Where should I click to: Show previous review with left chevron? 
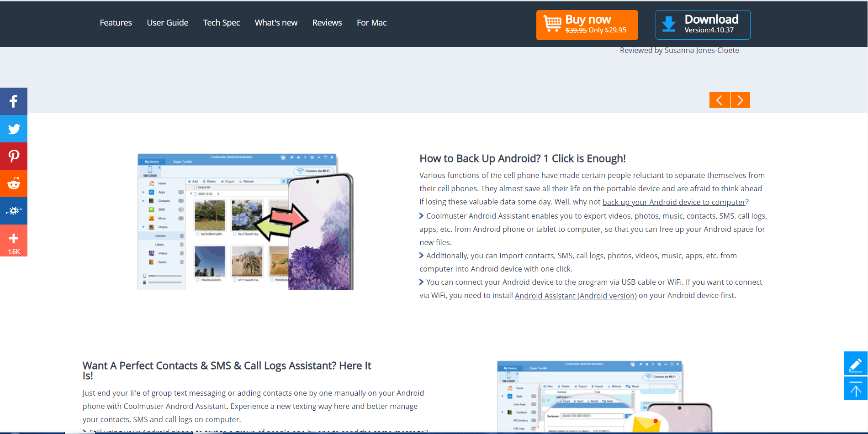[720, 100]
